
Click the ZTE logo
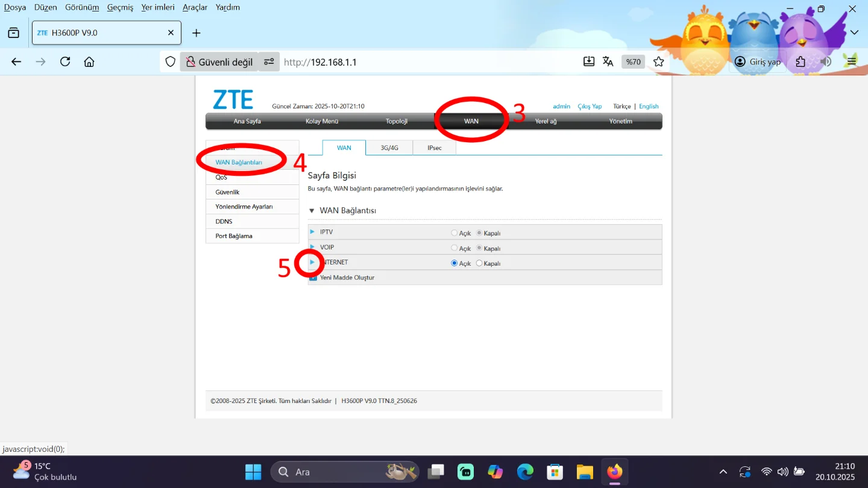233,99
